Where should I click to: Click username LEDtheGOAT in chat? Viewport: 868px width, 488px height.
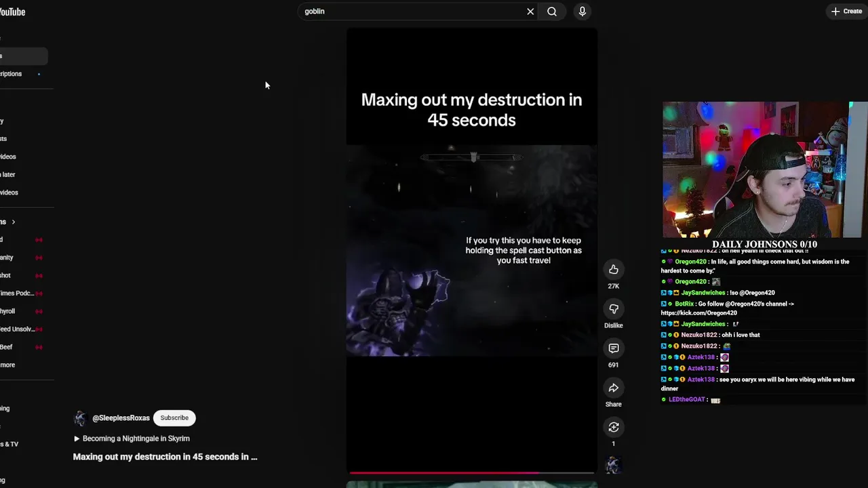click(x=686, y=400)
